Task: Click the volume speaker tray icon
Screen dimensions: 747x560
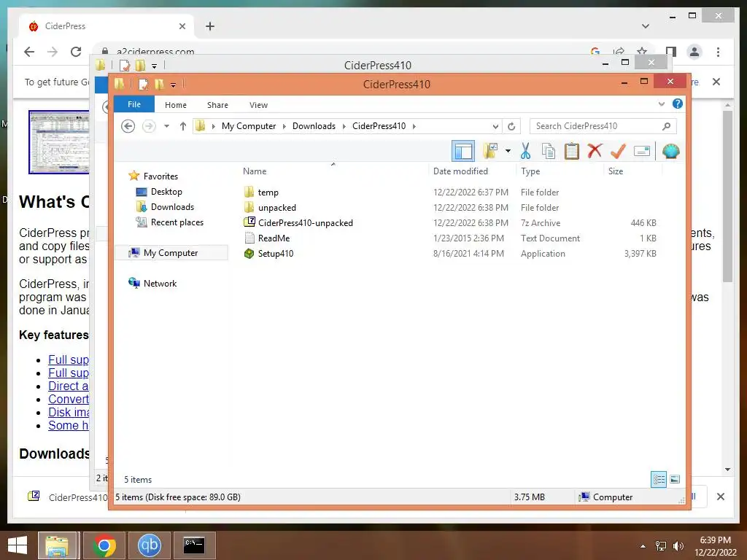Action: 678,545
